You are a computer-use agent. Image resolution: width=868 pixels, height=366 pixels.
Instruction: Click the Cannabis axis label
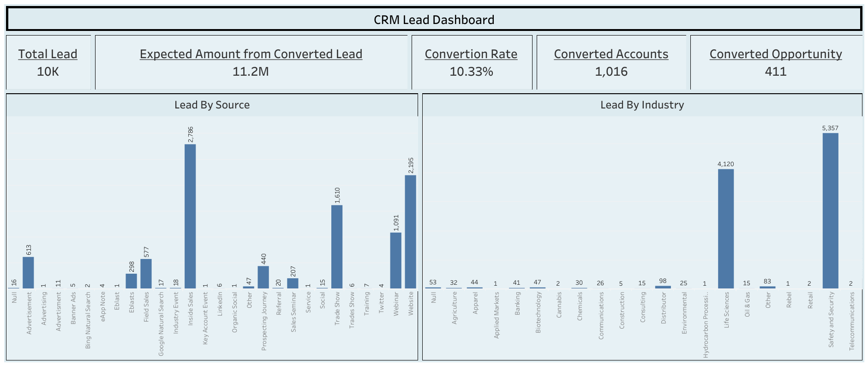pos(559,305)
